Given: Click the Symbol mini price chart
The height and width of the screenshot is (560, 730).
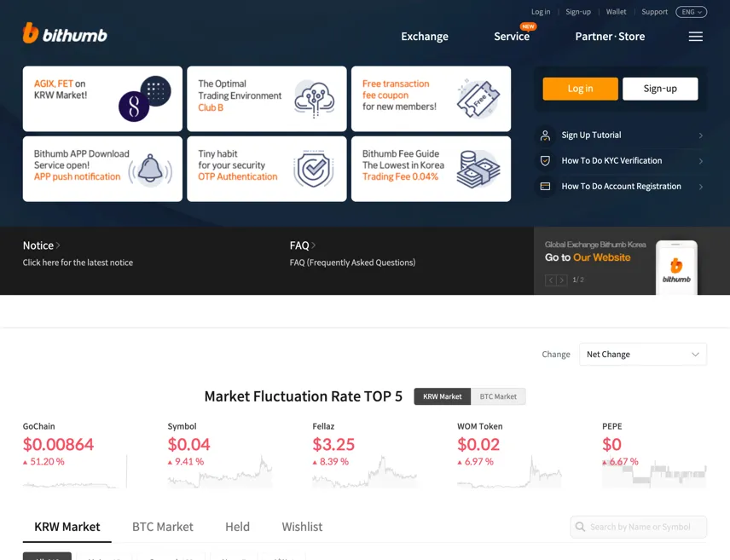Looking at the screenshot, I should [220, 472].
